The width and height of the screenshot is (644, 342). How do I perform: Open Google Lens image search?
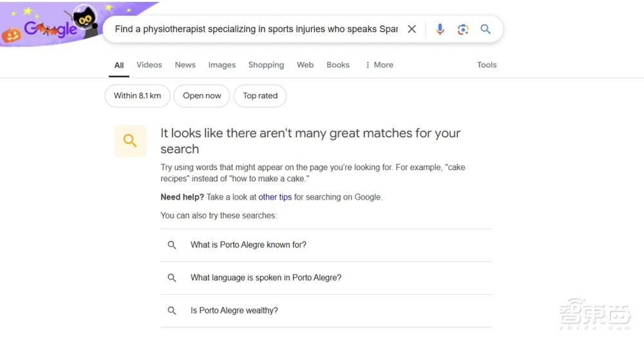point(463,29)
